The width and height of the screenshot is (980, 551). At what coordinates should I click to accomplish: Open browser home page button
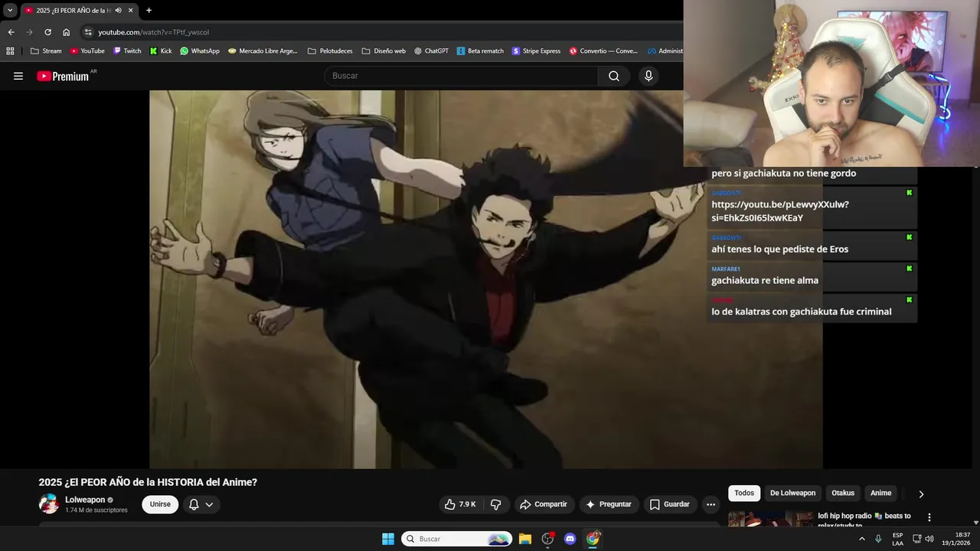66,32
